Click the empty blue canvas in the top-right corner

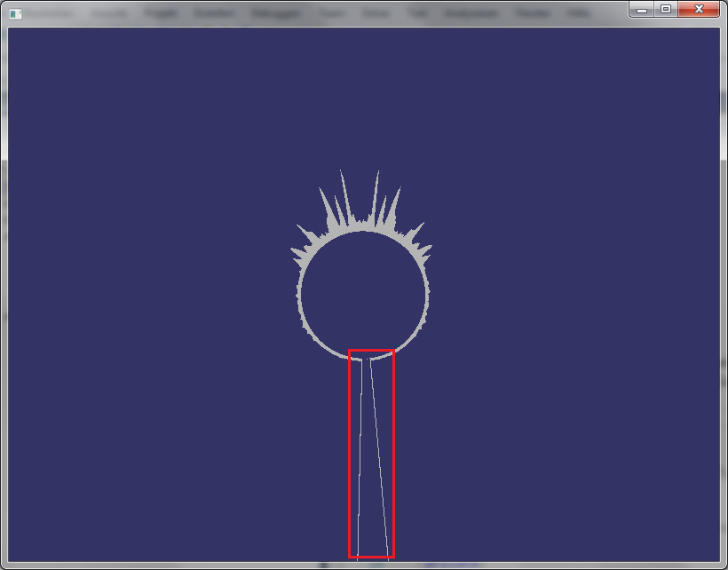click(675, 71)
